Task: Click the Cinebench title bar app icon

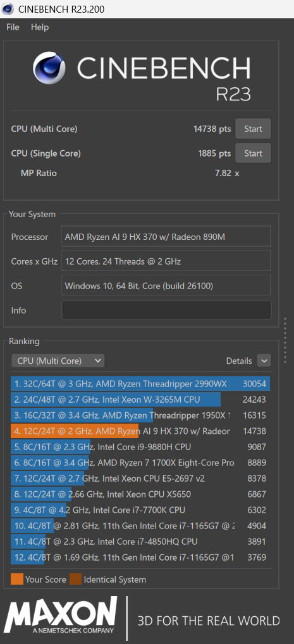Action: 8,9
